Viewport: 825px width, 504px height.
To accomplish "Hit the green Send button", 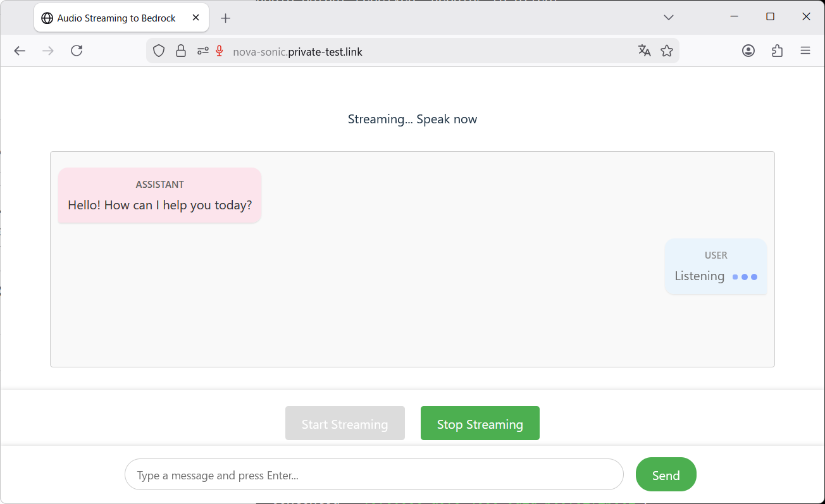I will pyautogui.click(x=666, y=475).
